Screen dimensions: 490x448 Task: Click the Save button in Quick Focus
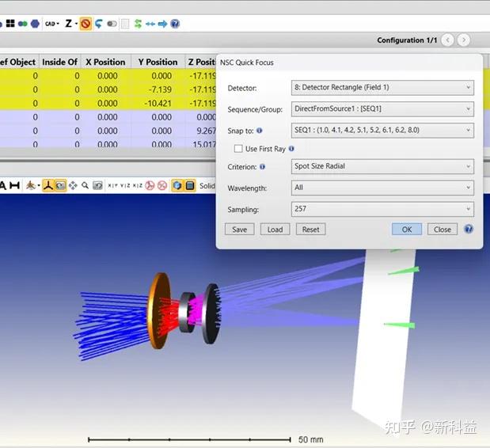pos(239,230)
